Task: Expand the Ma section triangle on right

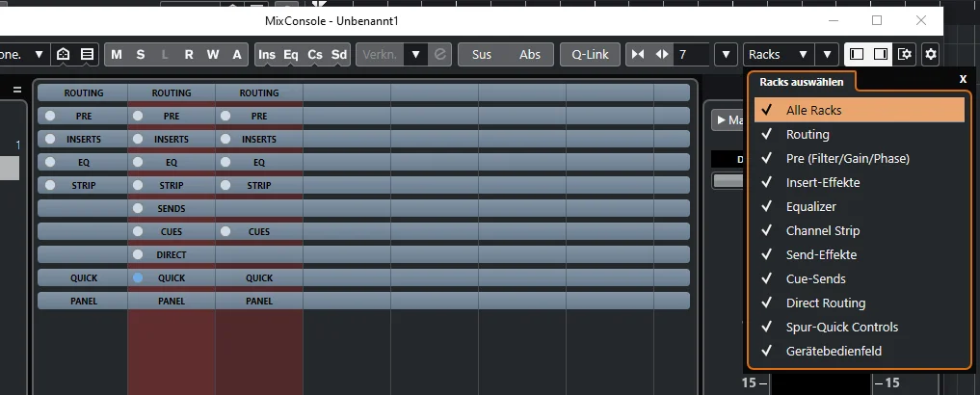Action: pos(721,120)
